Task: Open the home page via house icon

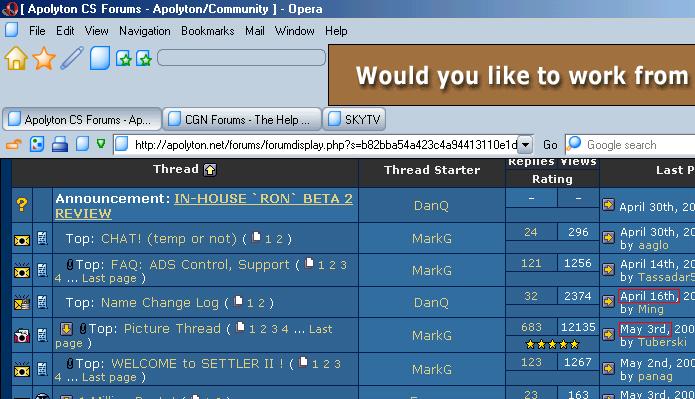Action: [x=16, y=58]
